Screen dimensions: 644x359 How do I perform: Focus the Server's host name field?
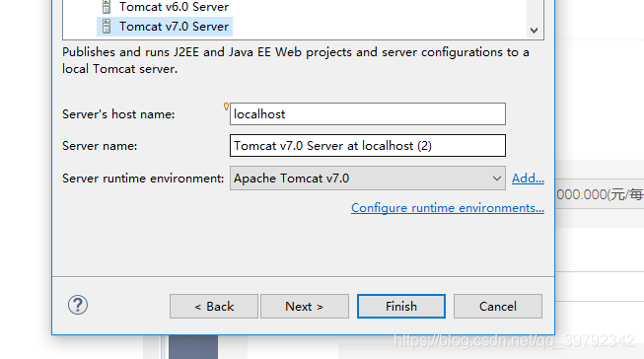(x=368, y=114)
